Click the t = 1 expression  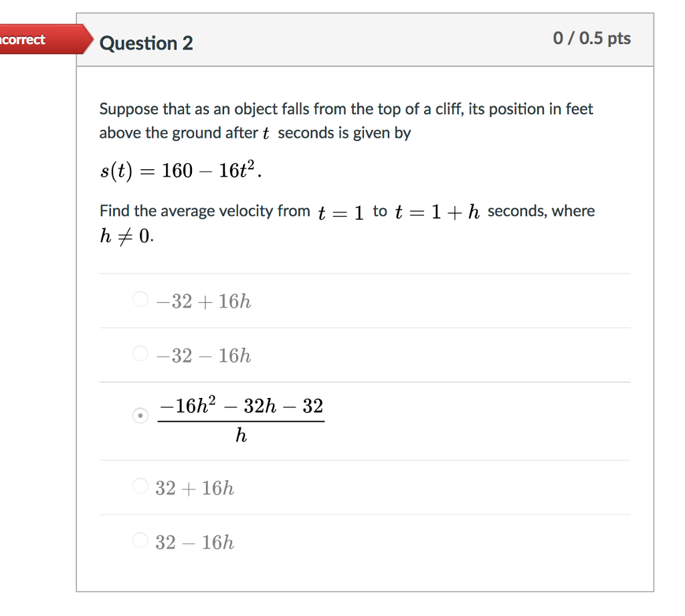click(340, 212)
